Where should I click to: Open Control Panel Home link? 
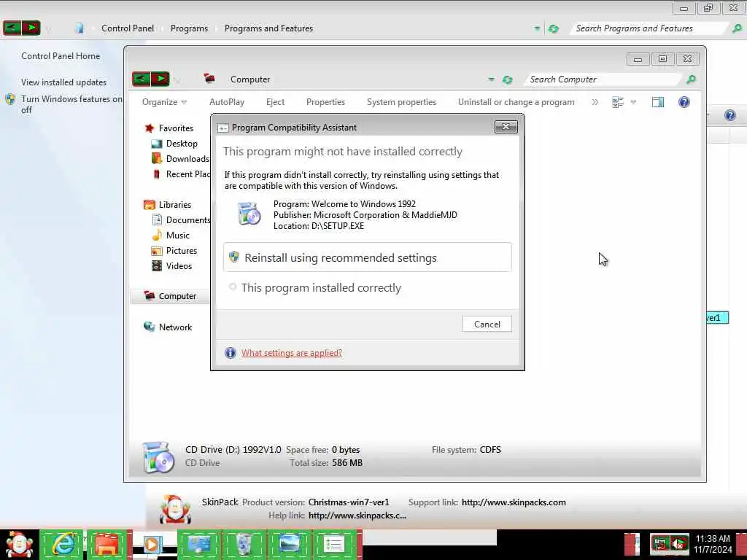pos(61,55)
